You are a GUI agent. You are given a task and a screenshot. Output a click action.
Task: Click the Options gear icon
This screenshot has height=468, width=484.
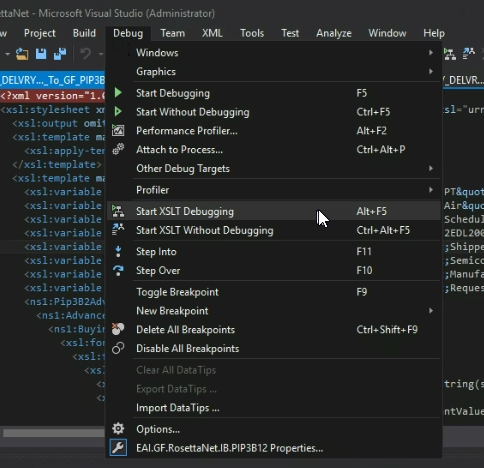click(x=118, y=429)
